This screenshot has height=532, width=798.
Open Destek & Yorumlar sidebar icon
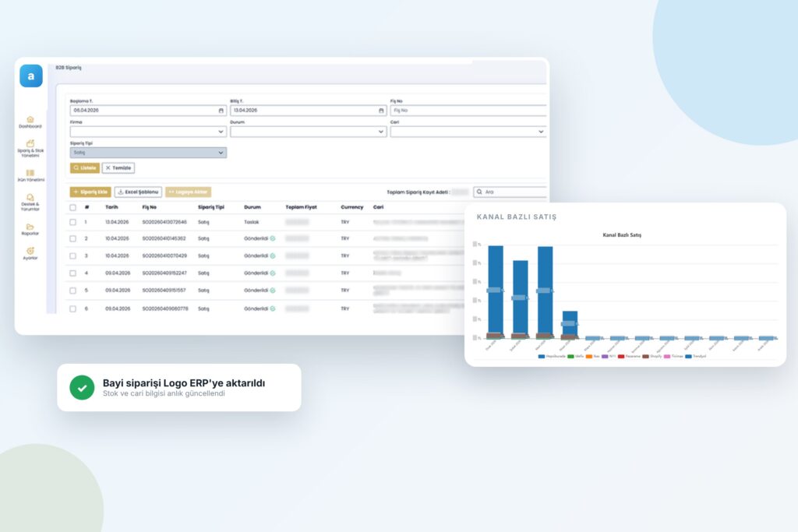[x=30, y=197]
